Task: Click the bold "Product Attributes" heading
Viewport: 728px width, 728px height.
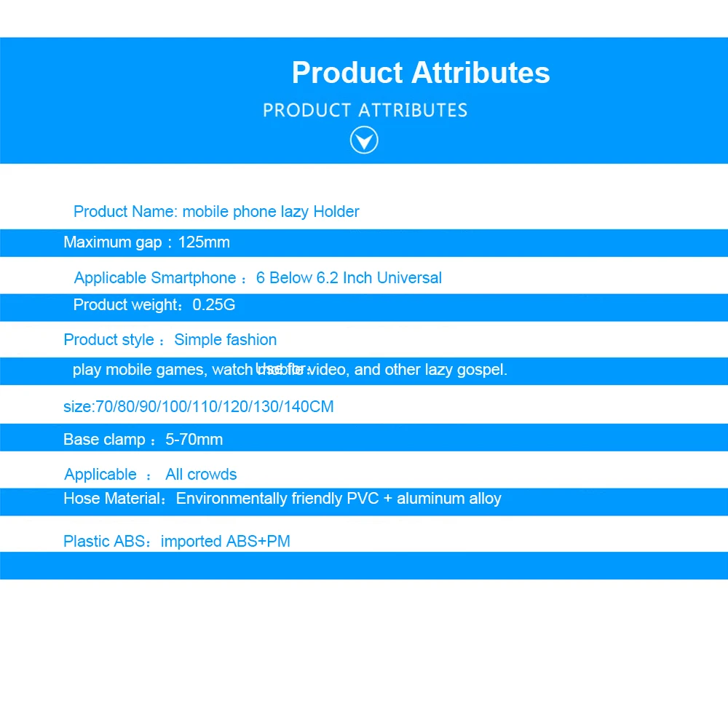Action: 421,73
